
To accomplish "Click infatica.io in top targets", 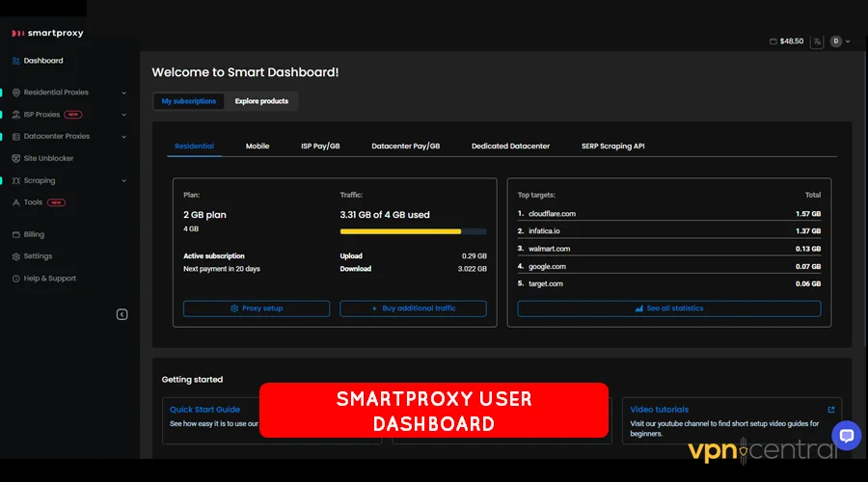I will [544, 231].
